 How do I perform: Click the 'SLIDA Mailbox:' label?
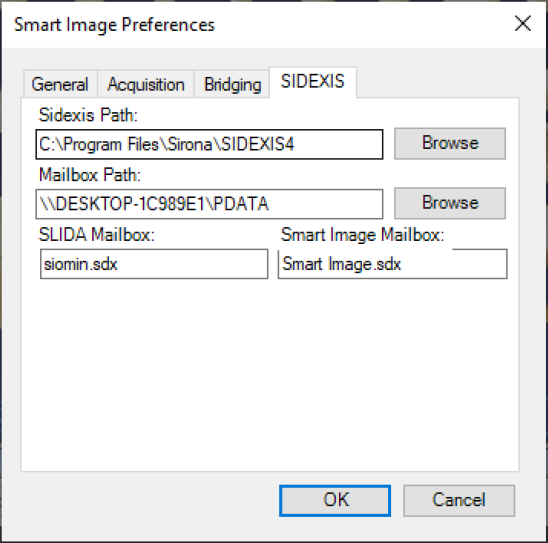click(x=96, y=234)
